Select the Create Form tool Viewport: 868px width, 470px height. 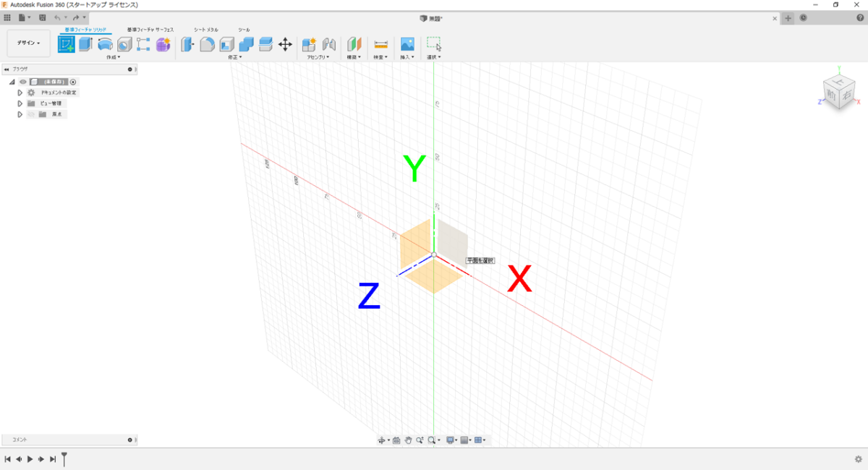[163, 45]
